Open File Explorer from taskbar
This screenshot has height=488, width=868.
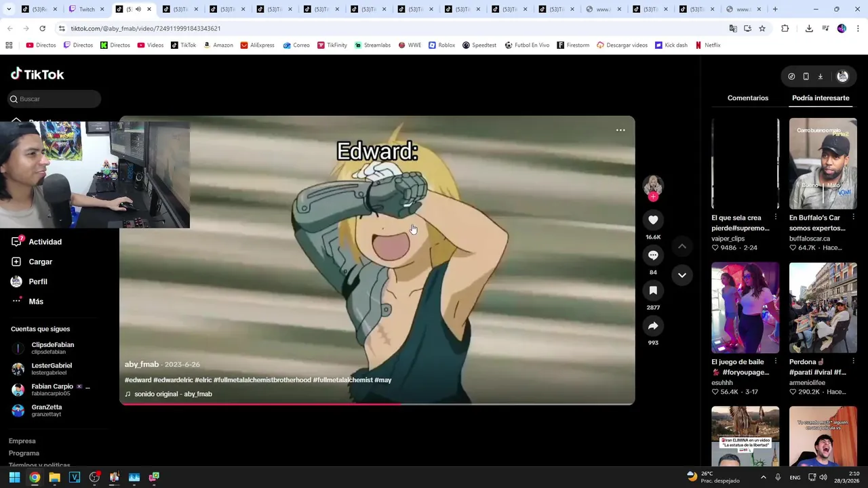(54, 477)
